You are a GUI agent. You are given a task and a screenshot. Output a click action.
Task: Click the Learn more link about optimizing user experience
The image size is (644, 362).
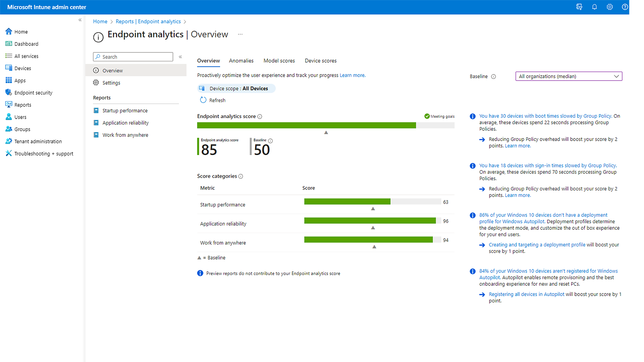pyautogui.click(x=352, y=75)
